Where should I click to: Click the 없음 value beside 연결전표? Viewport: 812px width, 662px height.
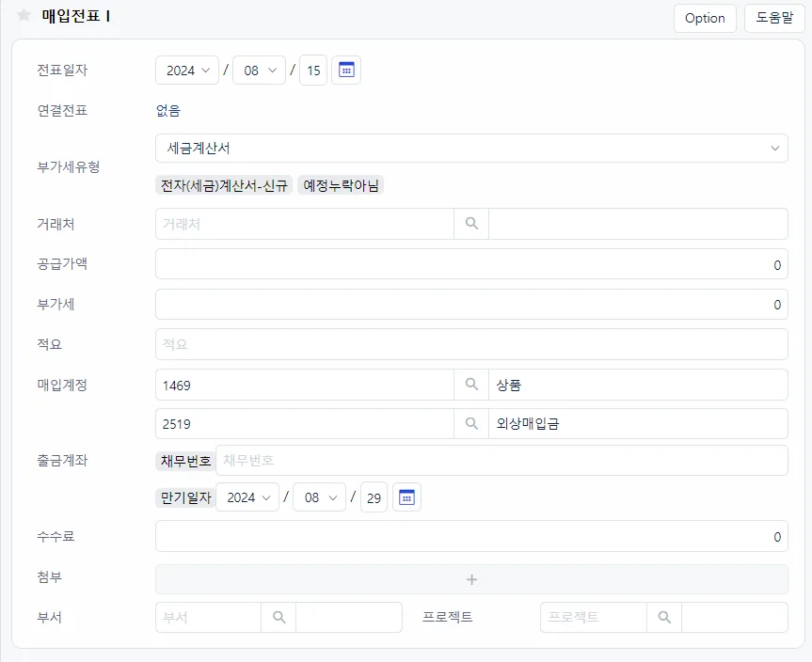[x=168, y=110]
